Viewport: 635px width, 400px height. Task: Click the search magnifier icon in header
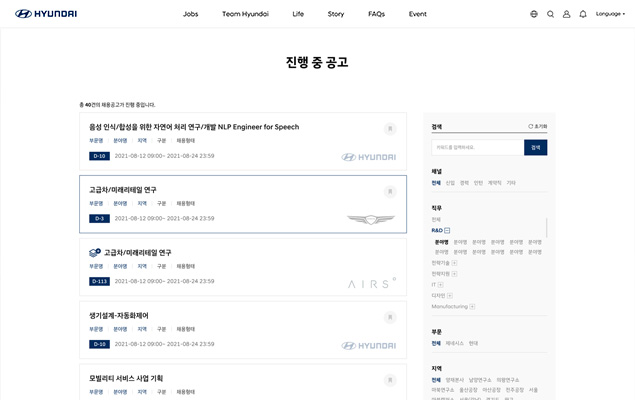point(550,14)
